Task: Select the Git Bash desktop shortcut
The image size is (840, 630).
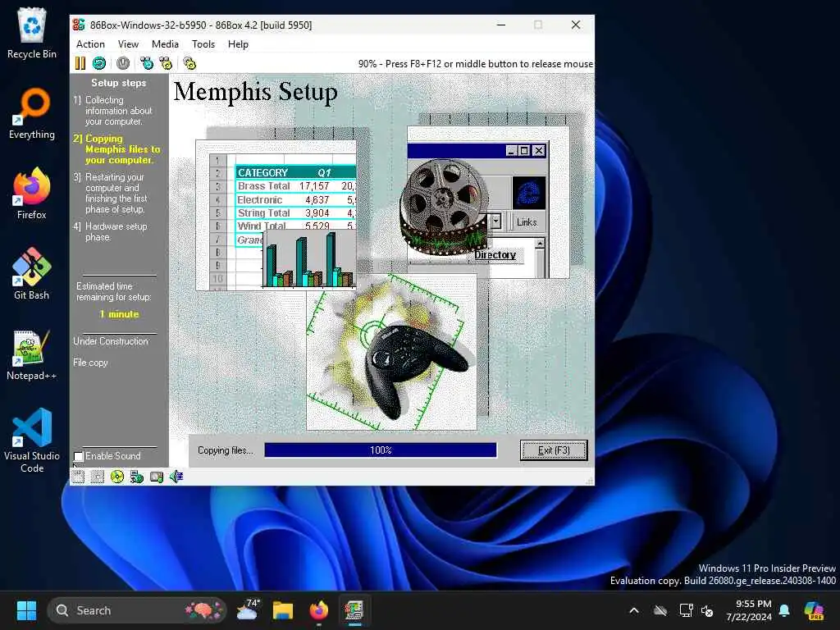Action: click(x=32, y=274)
